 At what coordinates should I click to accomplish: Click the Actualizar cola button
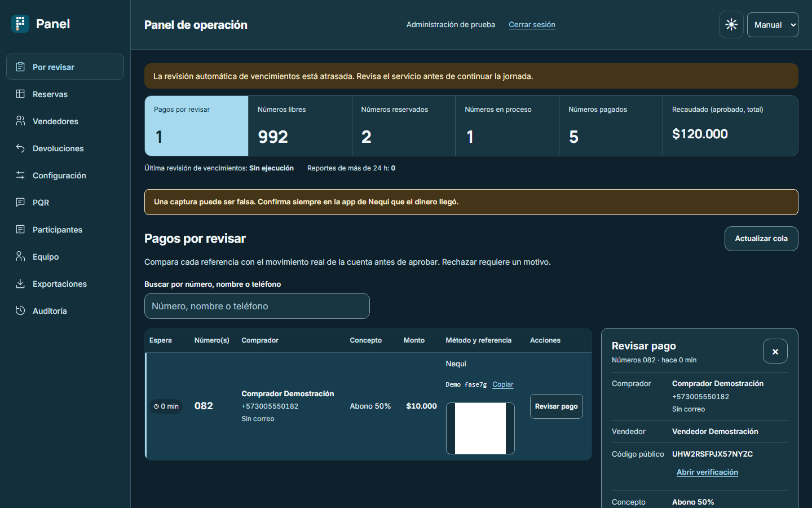tap(761, 239)
